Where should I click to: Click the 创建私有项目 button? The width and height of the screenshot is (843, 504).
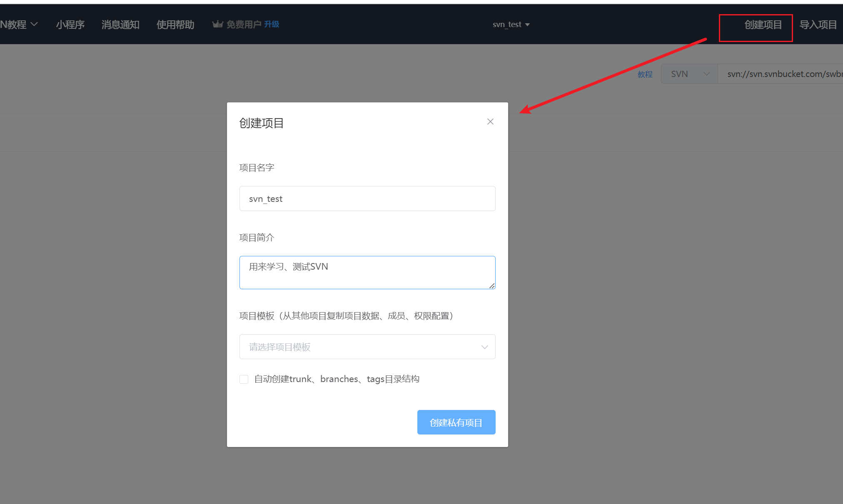point(456,422)
